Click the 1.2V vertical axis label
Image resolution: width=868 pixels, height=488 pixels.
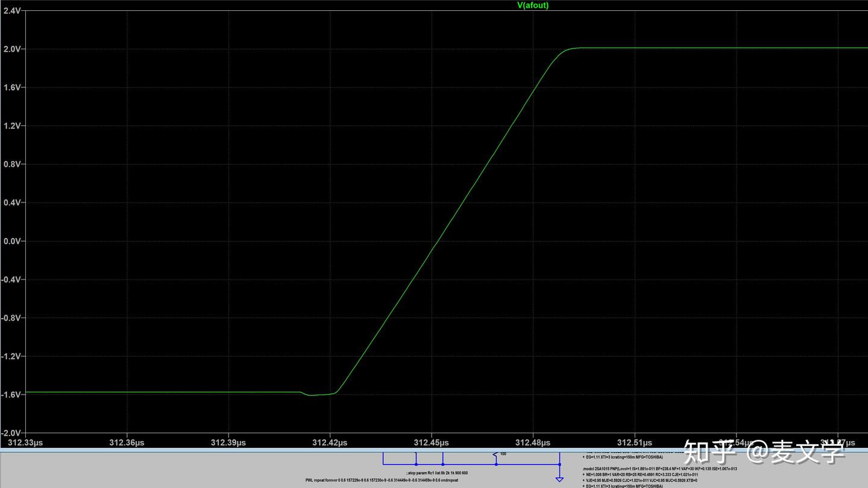[12, 126]
